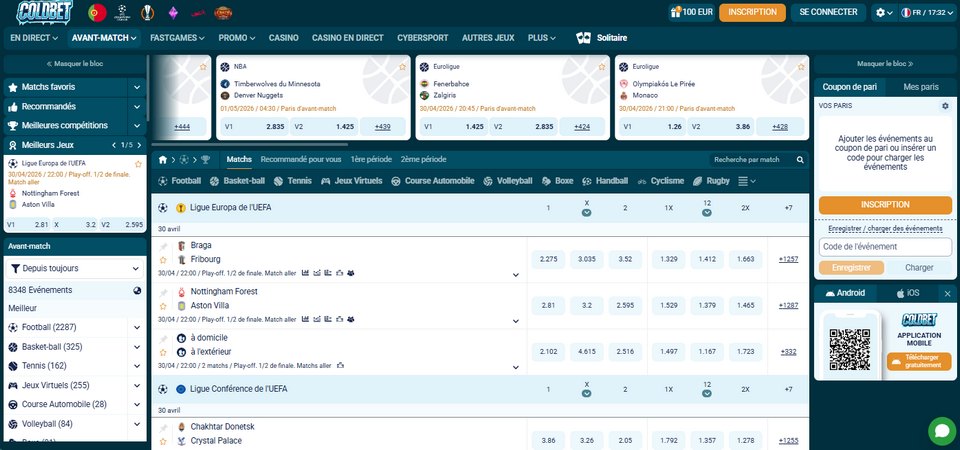The width and height of the screenshot is (960, 450).
Task: Open the EN DIRECT menu
Action: [34, 38]
